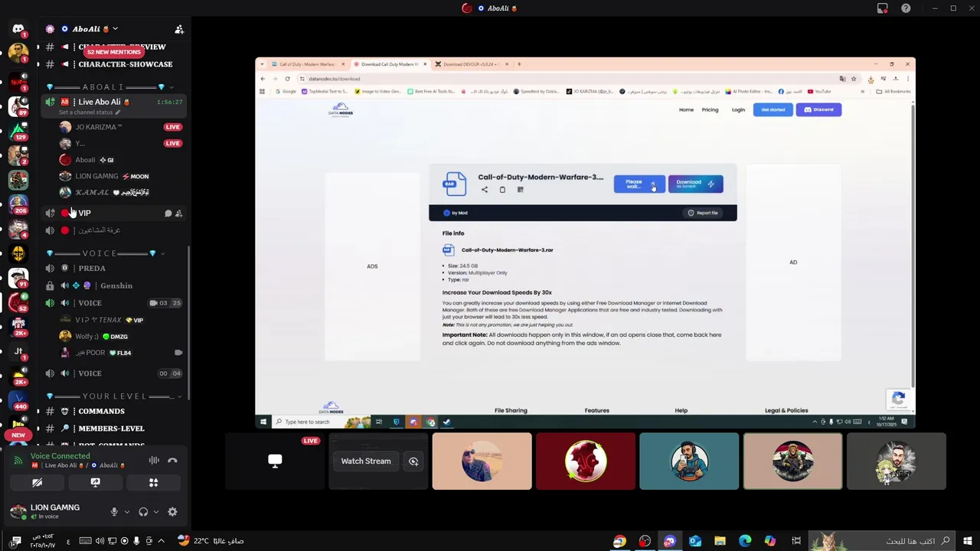Open LION GAMNG user profile panel
The height and width of the screenshot is (551, 980).
(x=55, y=511)
